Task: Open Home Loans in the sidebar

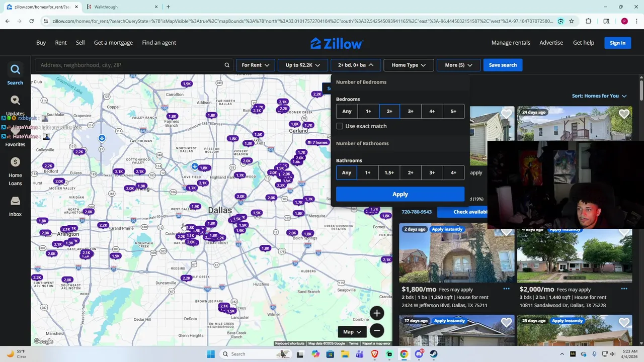Action: point(15,171)
